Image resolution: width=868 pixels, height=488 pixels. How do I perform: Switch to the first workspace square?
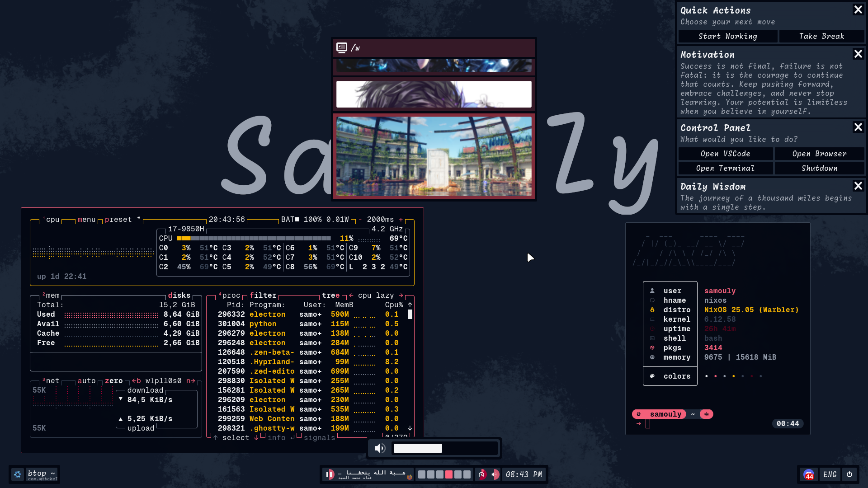click(421, 474)
